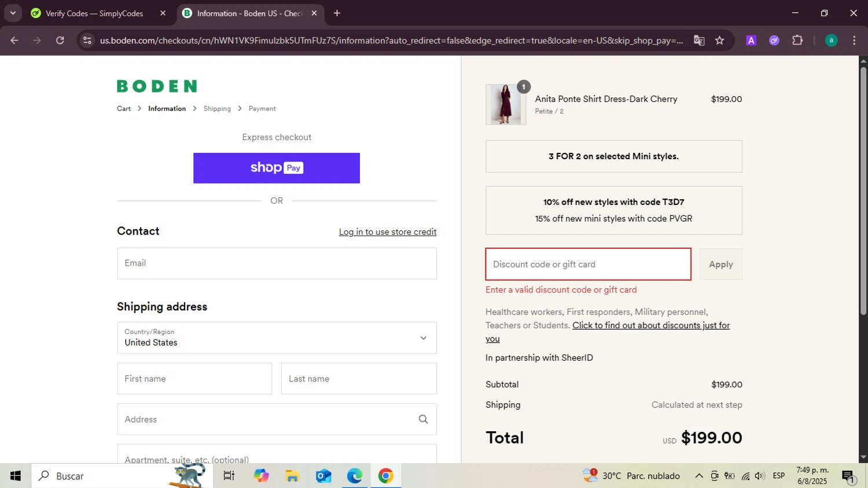Click the Boden logo
The height and width of the screenshot is (488, 868).
click(x=157, y=86)
